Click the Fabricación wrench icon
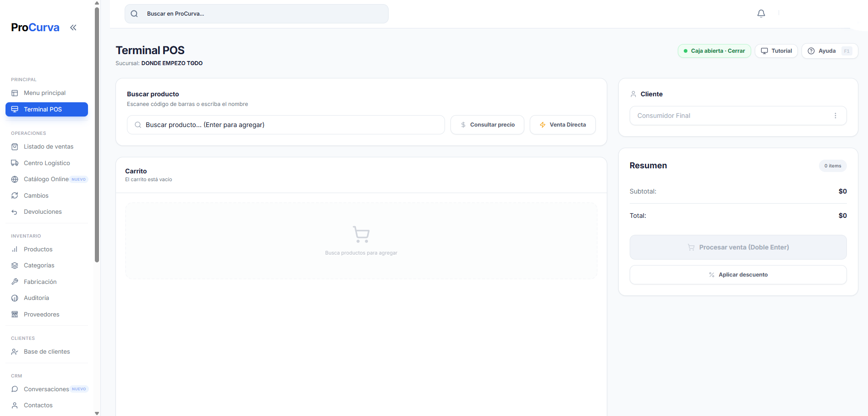 click(x=15, y=282)
